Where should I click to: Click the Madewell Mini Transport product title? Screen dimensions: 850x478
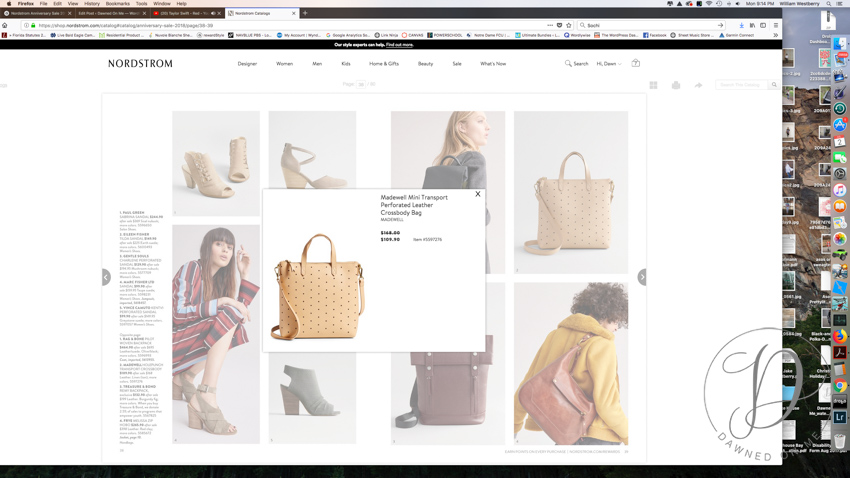414,205
